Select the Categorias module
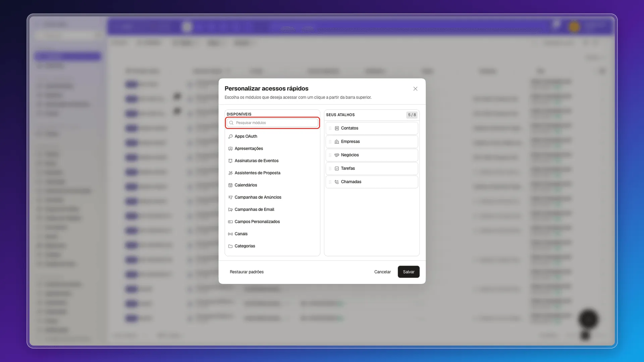The image size is (644, 362). tap(272, 246)
